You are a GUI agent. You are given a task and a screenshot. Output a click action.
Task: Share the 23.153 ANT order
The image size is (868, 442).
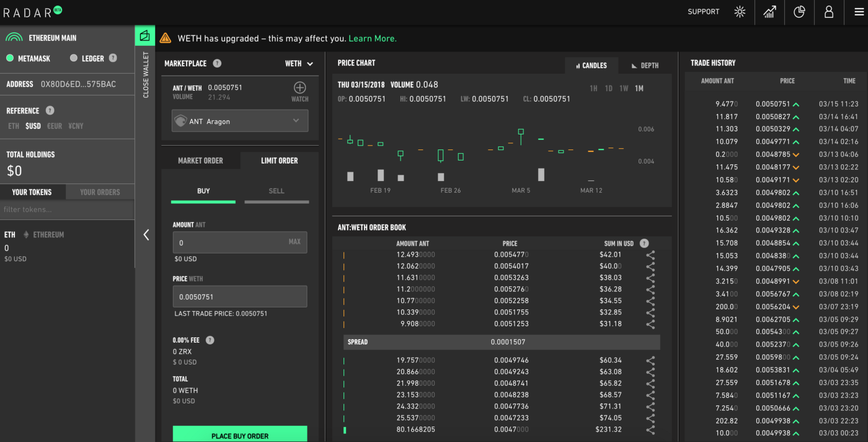650,395
